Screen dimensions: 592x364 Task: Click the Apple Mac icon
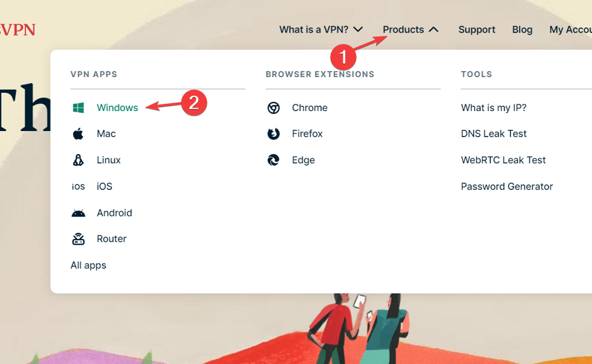tap(78, 134)
